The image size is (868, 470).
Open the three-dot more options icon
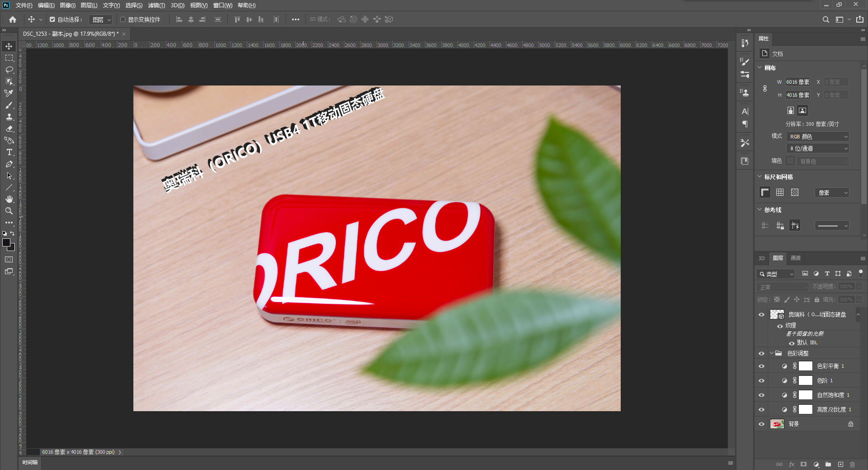[295, 19]
